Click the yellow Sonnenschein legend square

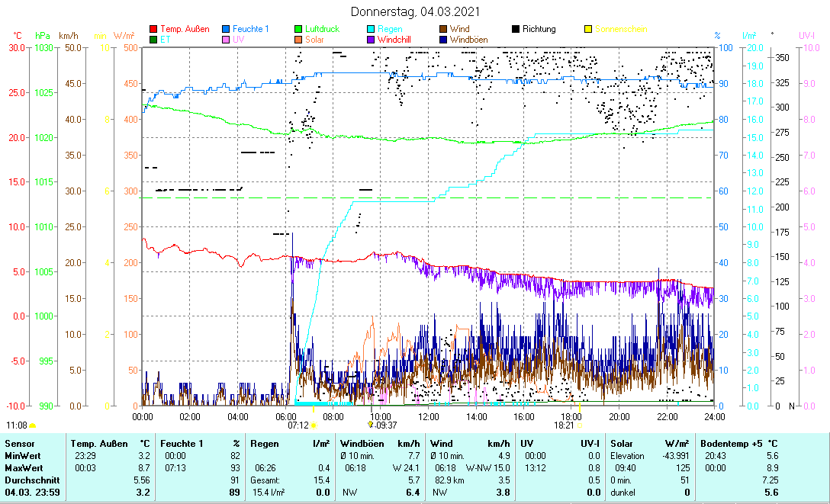(588, 29)
